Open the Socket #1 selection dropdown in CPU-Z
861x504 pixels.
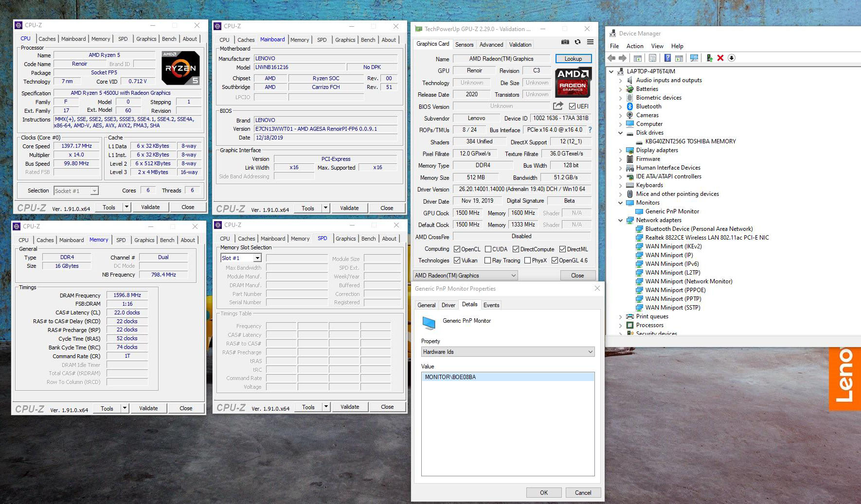pyautogui.click(x=76, y=191)
